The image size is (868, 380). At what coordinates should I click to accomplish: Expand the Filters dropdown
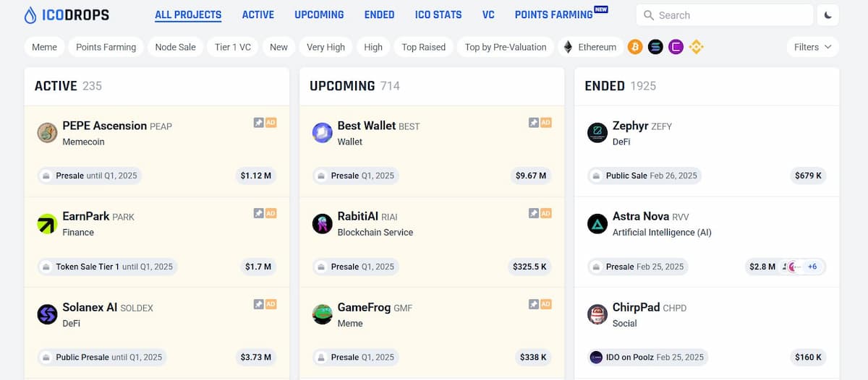point(812,47)
